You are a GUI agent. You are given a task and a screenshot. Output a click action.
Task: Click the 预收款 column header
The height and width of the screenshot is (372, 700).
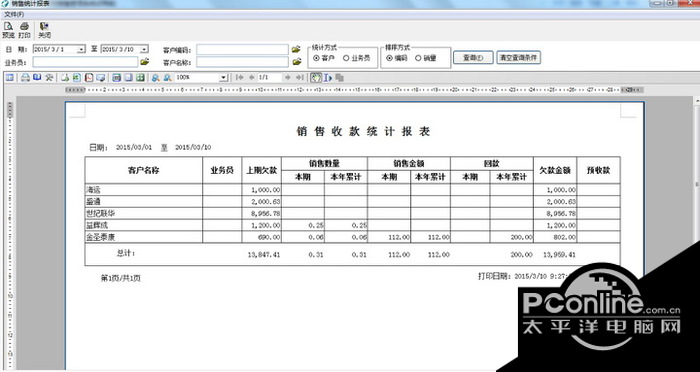[x=598, y=170]
